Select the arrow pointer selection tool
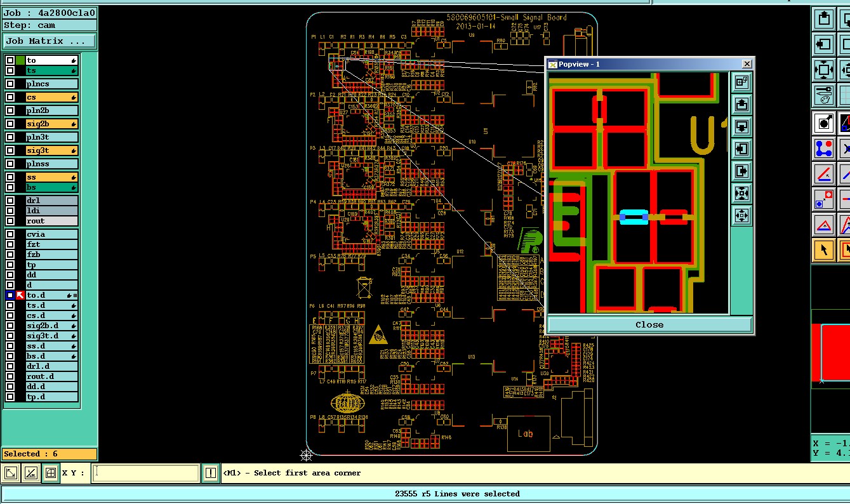 click(824, 249)
